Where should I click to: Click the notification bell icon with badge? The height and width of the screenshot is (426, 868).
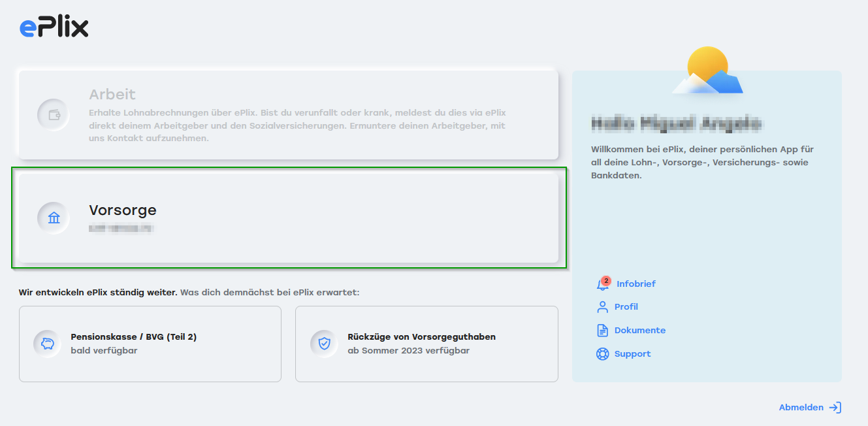point(603,284)
